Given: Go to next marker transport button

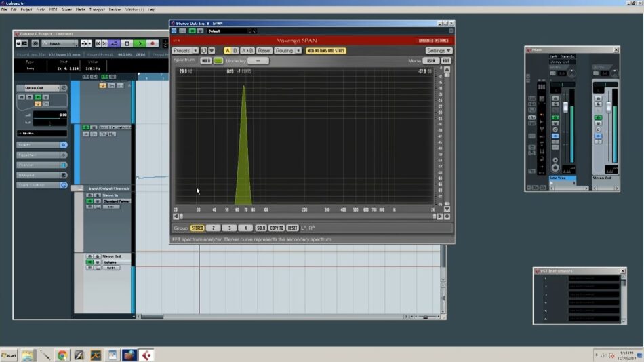Looking at the screenshot, I should [104, 43].
